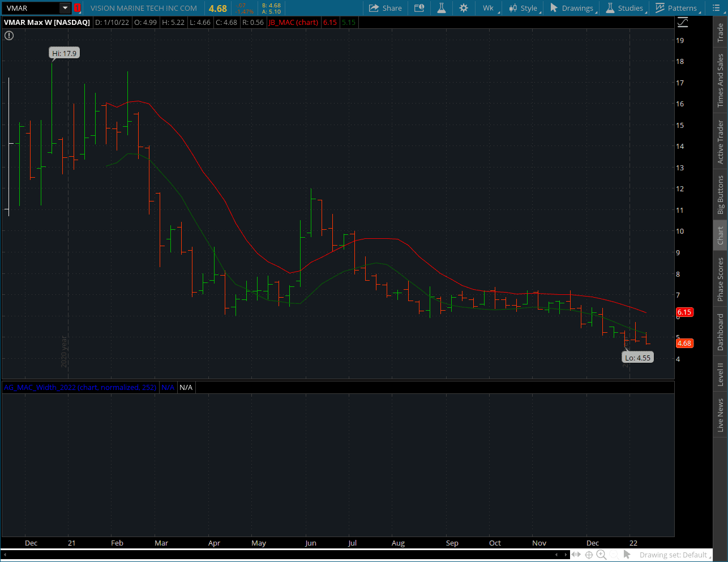Select the pointer cursor tool at bottom
This screenshot has width=728, height=562.
pos(627,555)
